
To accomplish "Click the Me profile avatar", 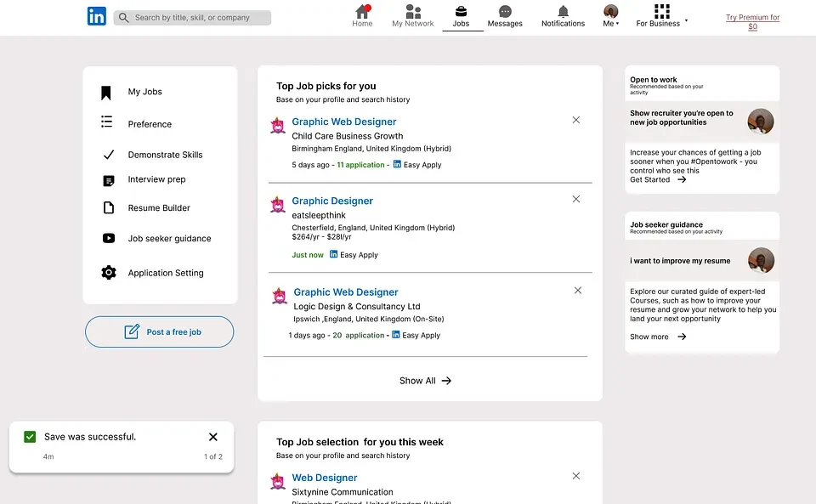I will pos(610,11).
